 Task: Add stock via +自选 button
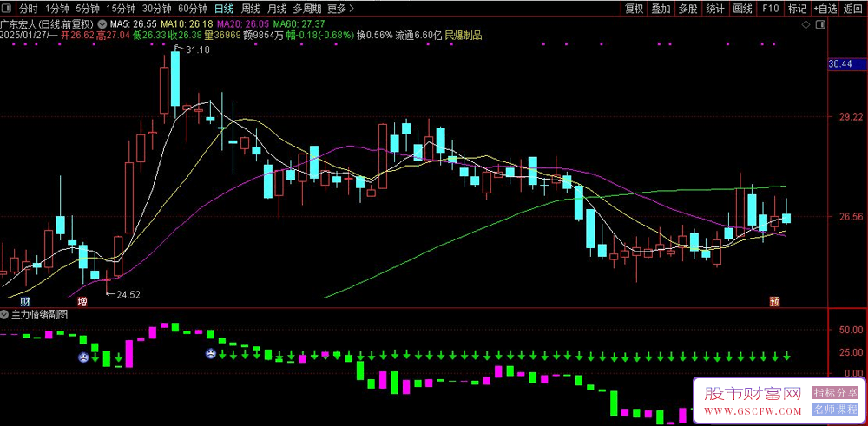[x=825, y=9]
